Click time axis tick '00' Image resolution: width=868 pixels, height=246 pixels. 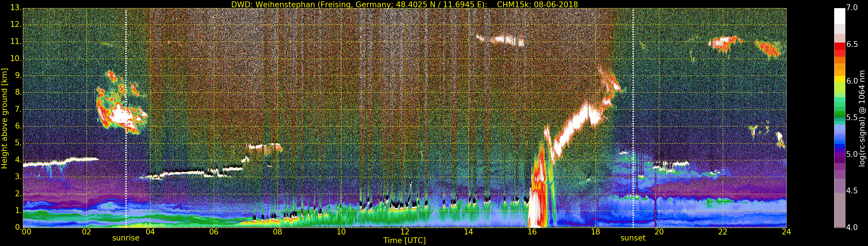26,232
